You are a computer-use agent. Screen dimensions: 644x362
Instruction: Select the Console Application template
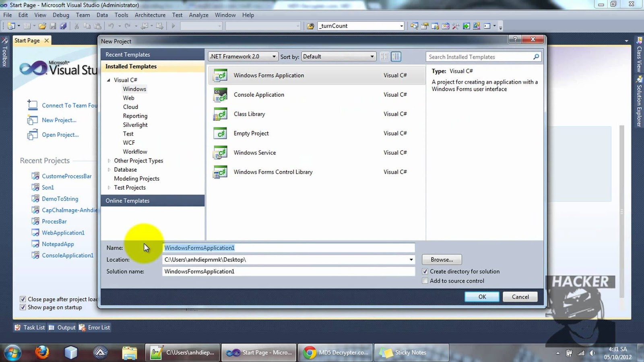click(317, 95)
